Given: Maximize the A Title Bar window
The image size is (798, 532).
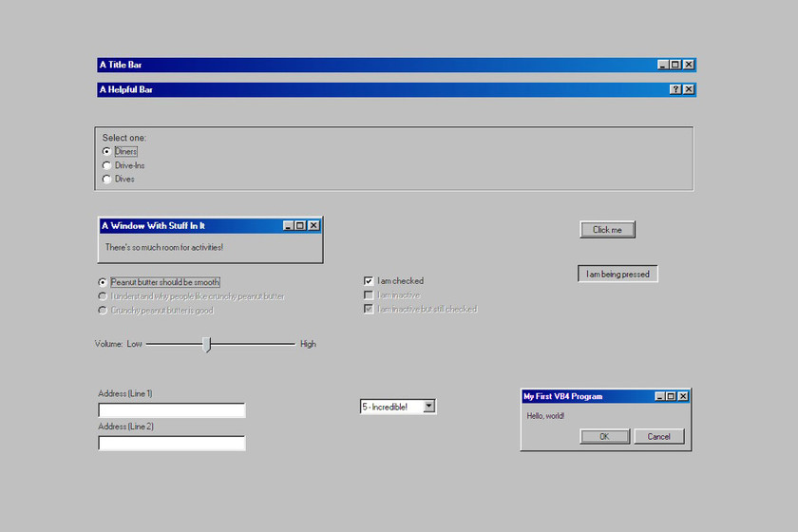Looking at the screenshot, I should [x=675, y=65].
